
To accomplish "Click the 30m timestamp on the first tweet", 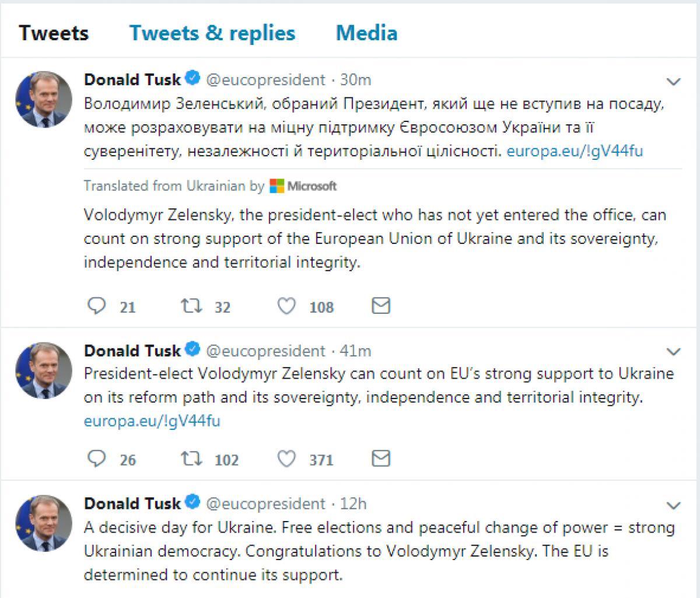I will (356, 79).
